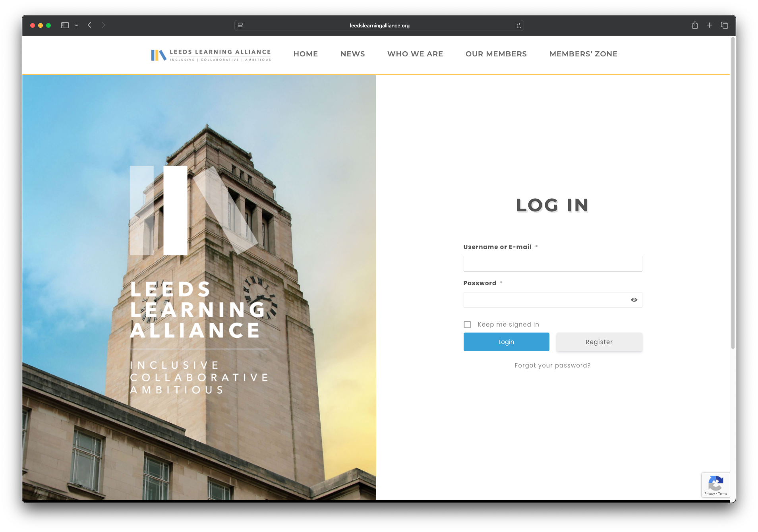Image resolution: width=758 pixels, height=532 pixels.
Task: Click the blue Login button
Action: pyautogui.click(x=506, y=342)
